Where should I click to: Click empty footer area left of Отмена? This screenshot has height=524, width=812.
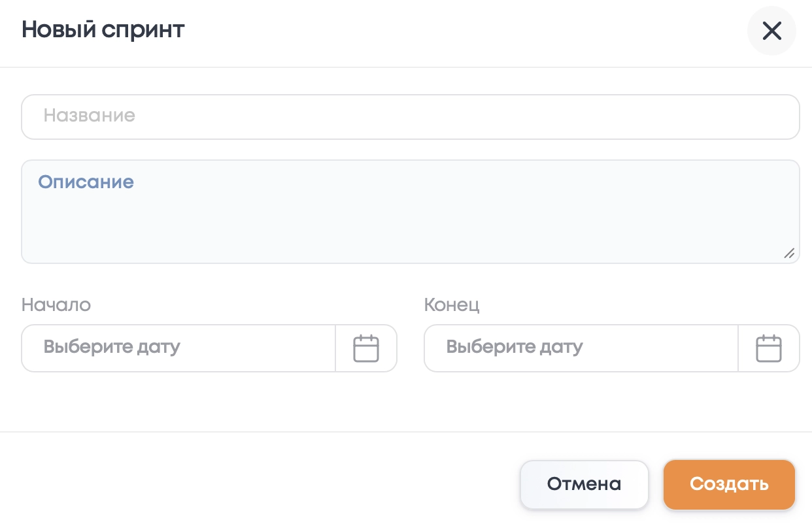pyautogui.click(x=262, y=484)
